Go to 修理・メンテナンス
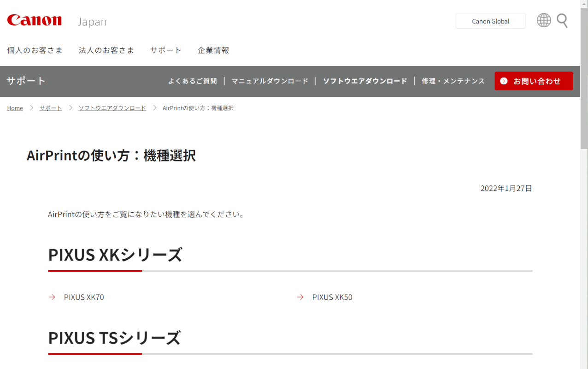Image resolution: width=588 pixels, height=369 pixels. pyautogui.click(x=453, y=81)
